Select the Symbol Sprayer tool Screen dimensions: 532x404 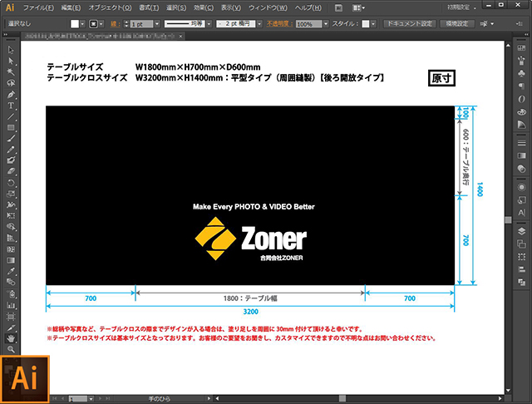(11, 293)
